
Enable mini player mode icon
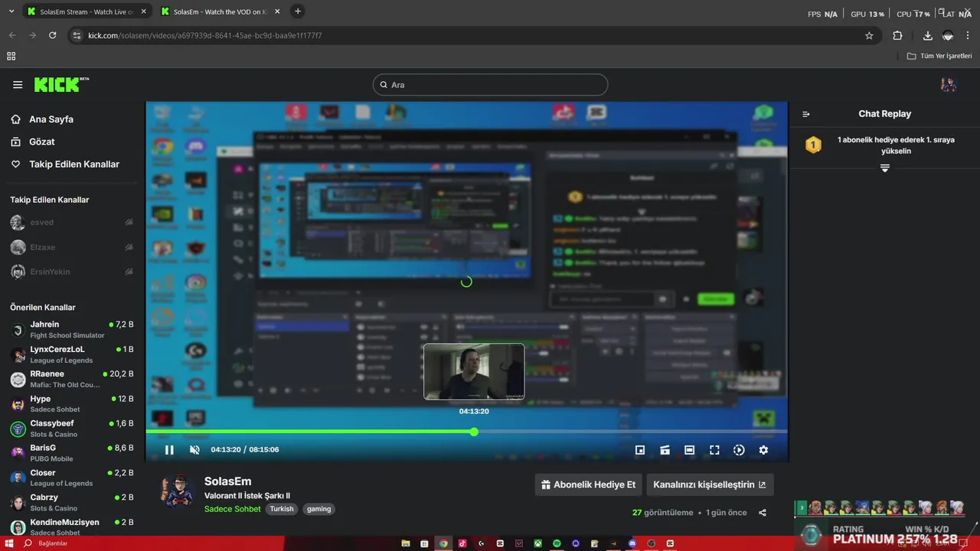coord(640,450)
